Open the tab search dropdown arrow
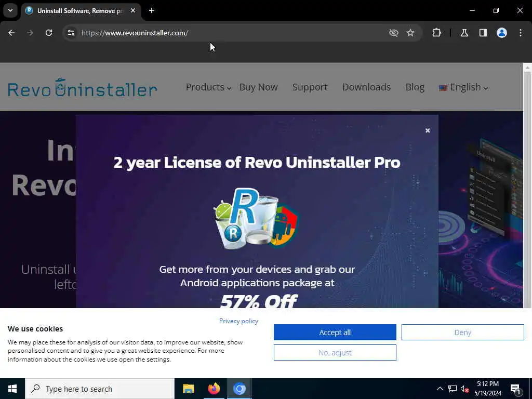The height and width of the screenshot is (399, 532). tap(10, 10)
